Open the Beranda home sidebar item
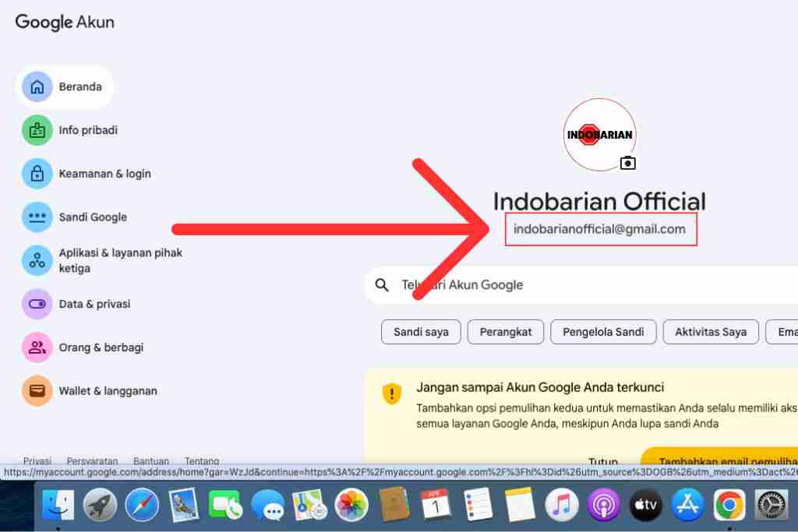This screenshot has height=532, width=798. 65,86
